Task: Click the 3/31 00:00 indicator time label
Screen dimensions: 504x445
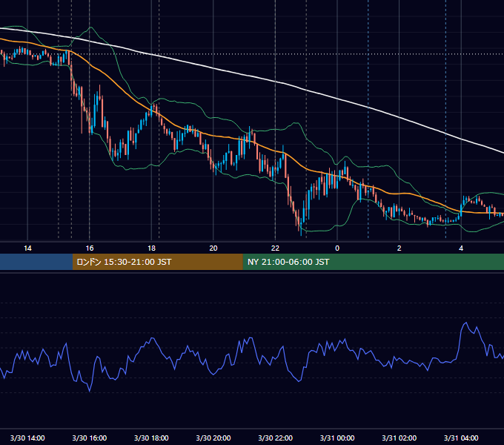Action: (337, 438)
